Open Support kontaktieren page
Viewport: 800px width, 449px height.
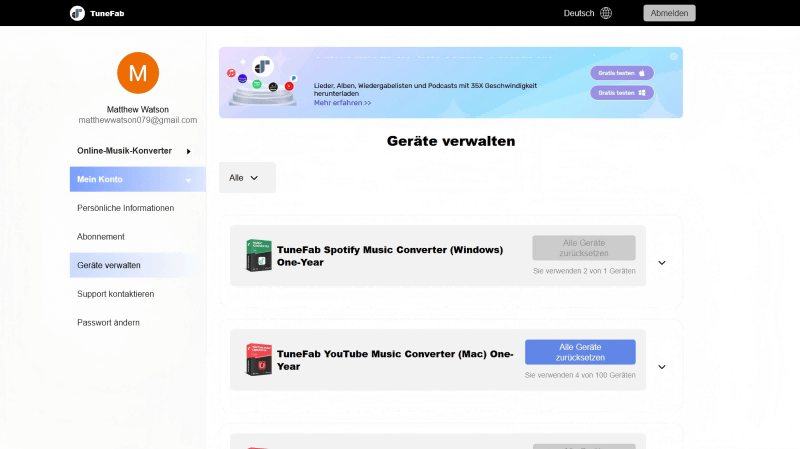click(x=115, y=294)
